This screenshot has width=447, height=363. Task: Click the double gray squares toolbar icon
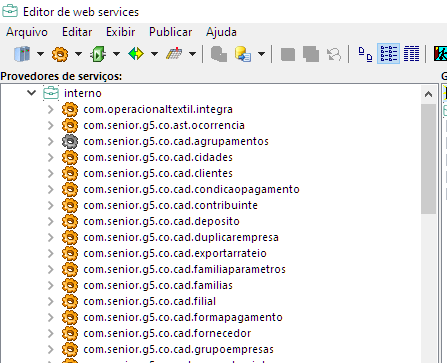tap(311, 54)
